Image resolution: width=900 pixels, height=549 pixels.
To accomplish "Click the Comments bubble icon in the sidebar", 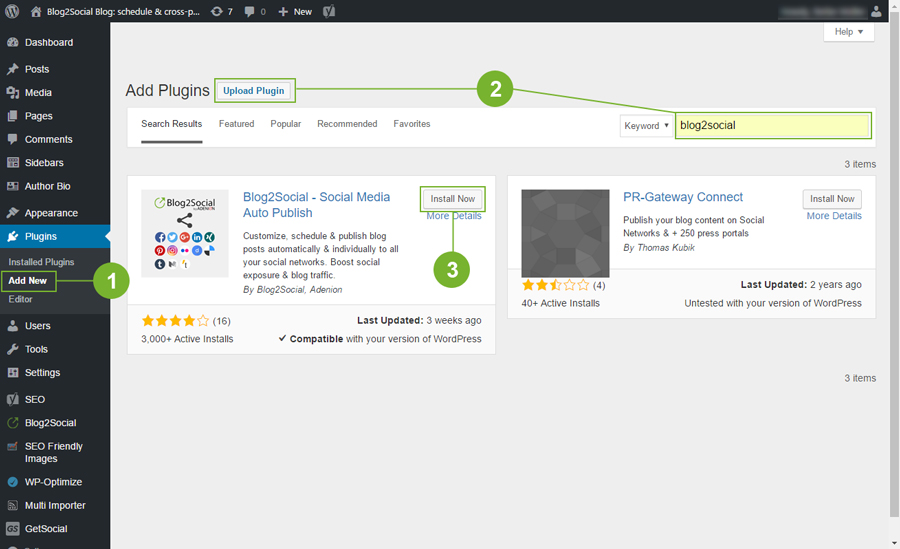I will point(13,139).
